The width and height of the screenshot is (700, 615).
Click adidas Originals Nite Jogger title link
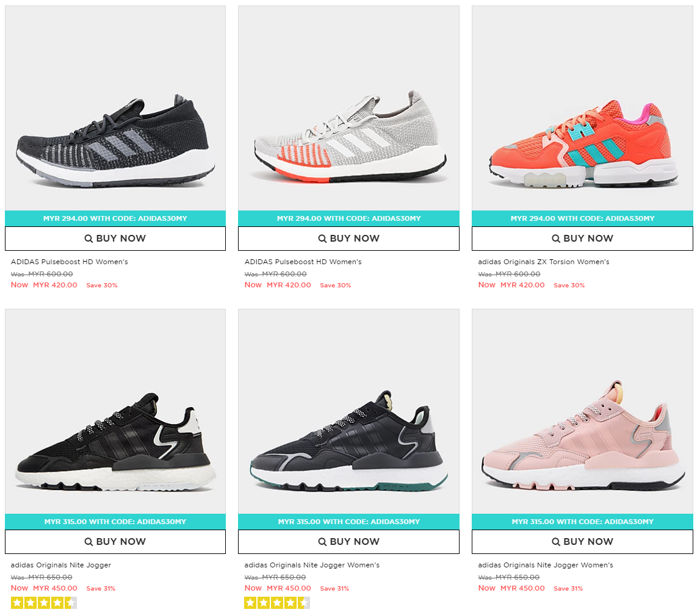pos(60,565)
